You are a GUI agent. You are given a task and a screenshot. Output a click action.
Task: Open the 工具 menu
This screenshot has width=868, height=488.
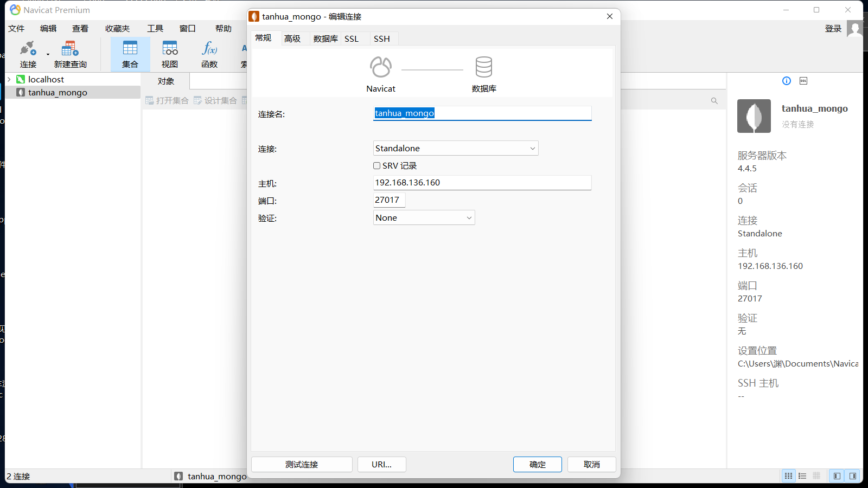(155, 29)
